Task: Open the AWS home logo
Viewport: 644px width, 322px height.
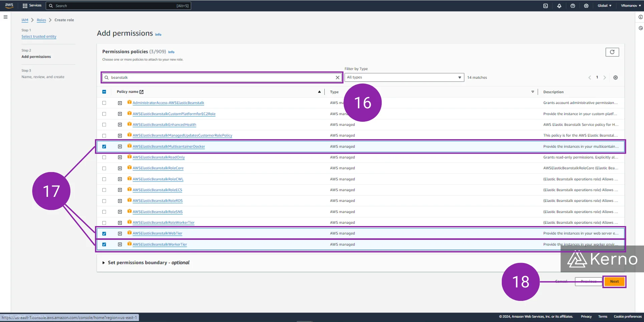Action: coord(9,5)
